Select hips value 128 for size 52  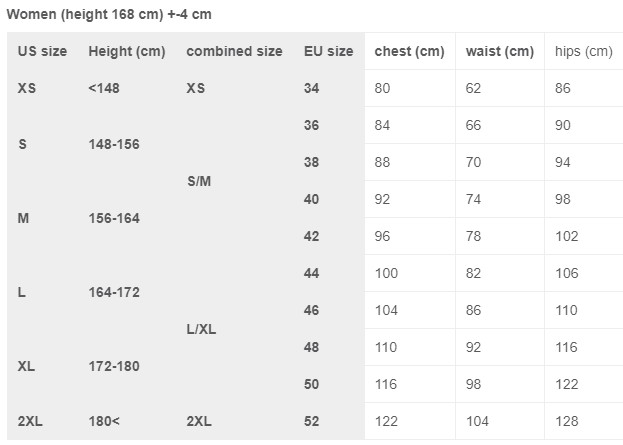click(567, 421)
